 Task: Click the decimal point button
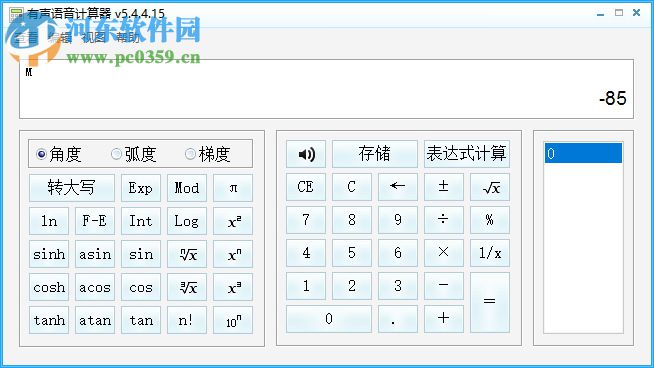click(x=397, y=318)
